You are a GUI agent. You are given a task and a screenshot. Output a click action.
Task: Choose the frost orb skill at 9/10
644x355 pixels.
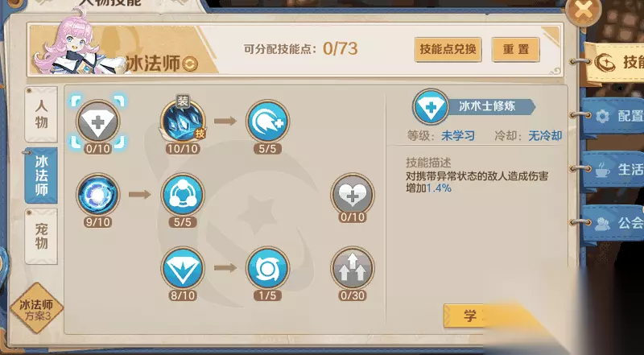(97, 194)
